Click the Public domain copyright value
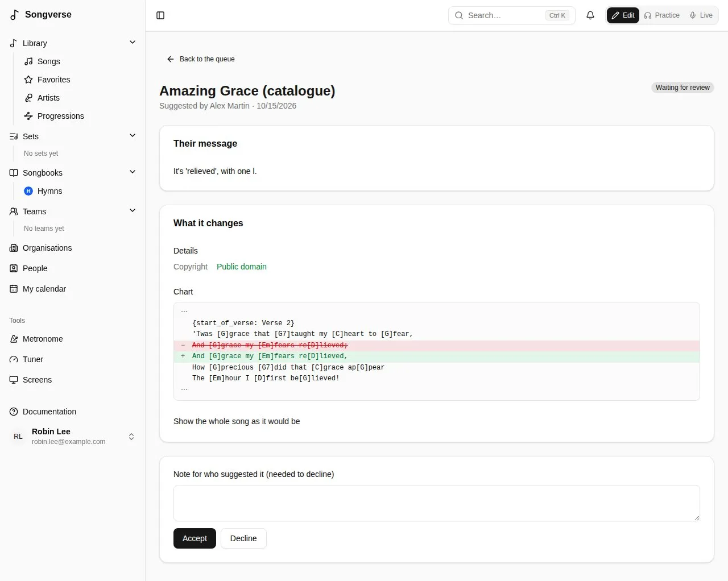Viewport: 728px width, 581px height. pos(242,267)
